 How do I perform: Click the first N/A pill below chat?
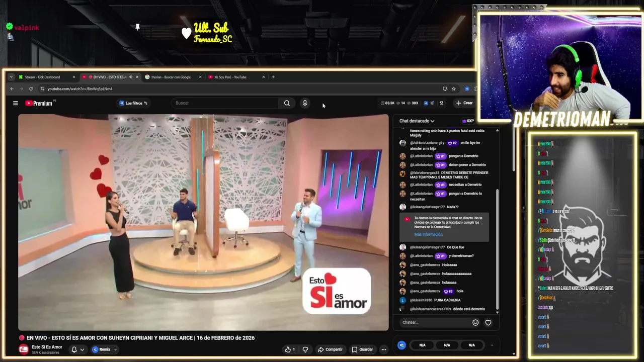point(423,345)
